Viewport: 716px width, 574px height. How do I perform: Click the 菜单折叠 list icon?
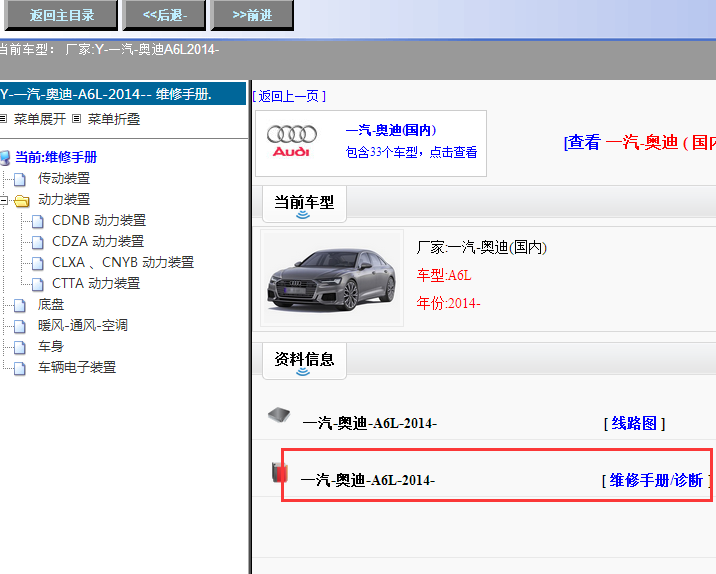tap(77, 119)
